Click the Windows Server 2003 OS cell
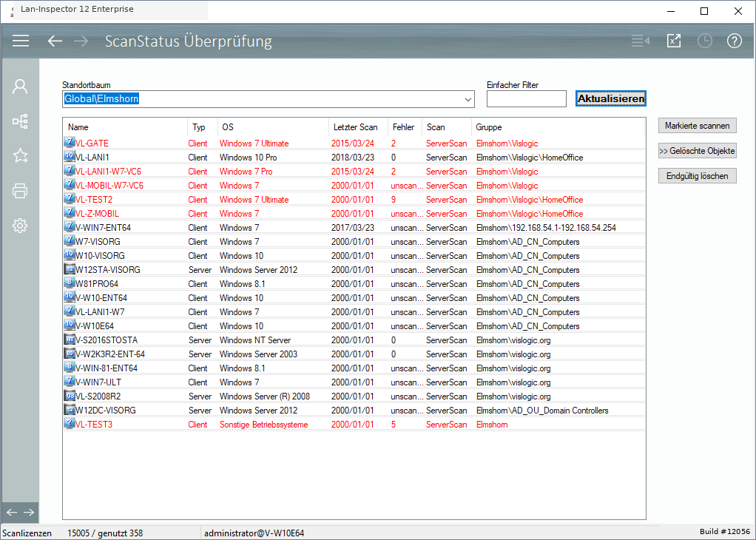Viewport: 756px width, 540px height. 258,354
